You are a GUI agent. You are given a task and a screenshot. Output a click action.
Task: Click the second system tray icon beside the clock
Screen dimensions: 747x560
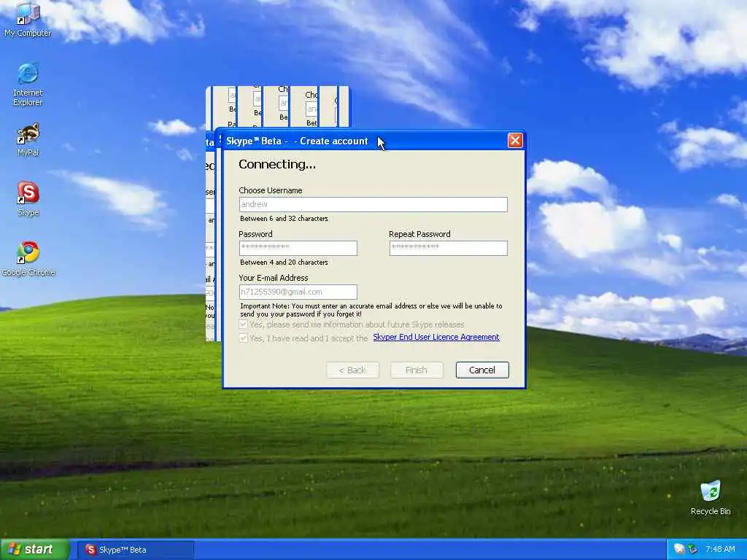coord(693,550)
